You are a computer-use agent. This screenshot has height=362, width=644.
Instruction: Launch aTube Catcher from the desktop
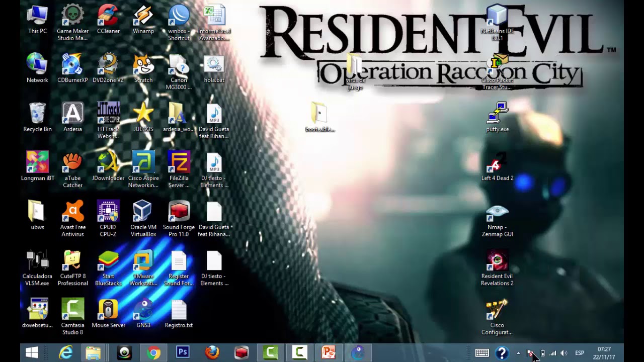(x=72, y=170)
